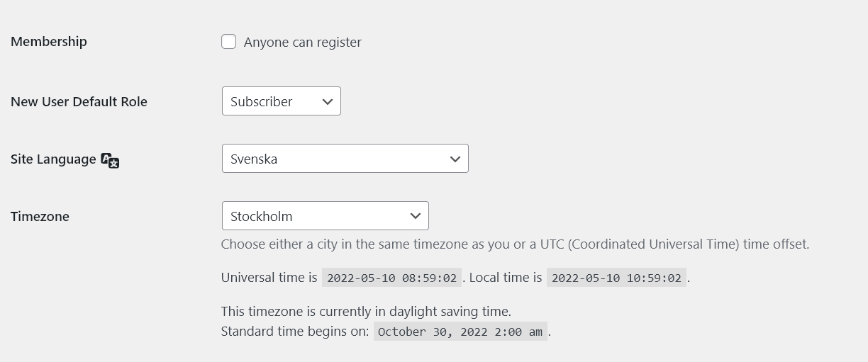Click the Anyone can register label text

[303, 43]
